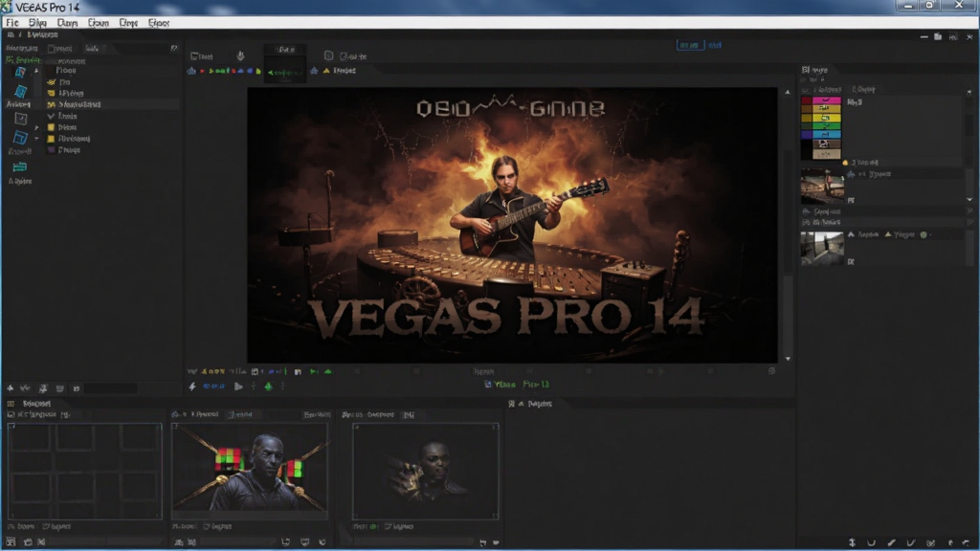Click the red arrow icon in preview toolbar
This screenshot has width=980, height=551.
pyautogui.click(x=202, y=71)
